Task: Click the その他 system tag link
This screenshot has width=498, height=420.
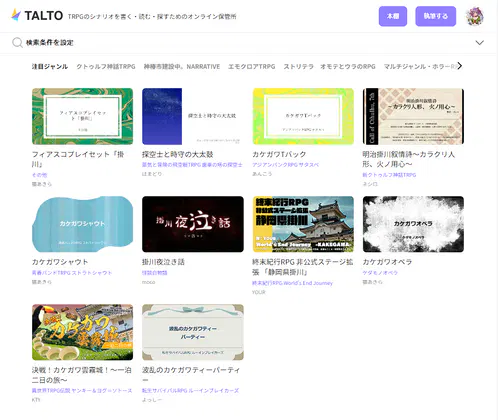Action: click(x=39, y=175)
